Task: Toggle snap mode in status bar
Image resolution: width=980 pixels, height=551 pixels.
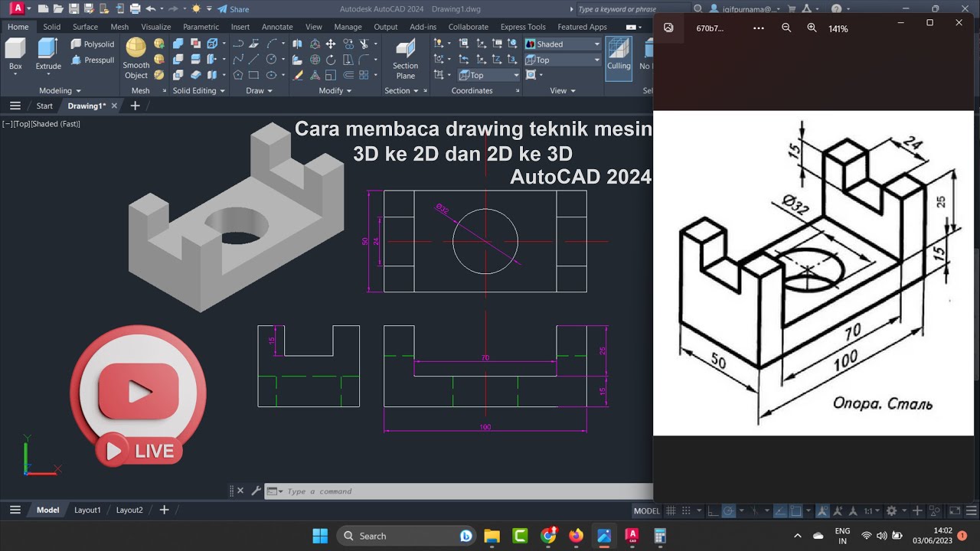Action: 687,510
